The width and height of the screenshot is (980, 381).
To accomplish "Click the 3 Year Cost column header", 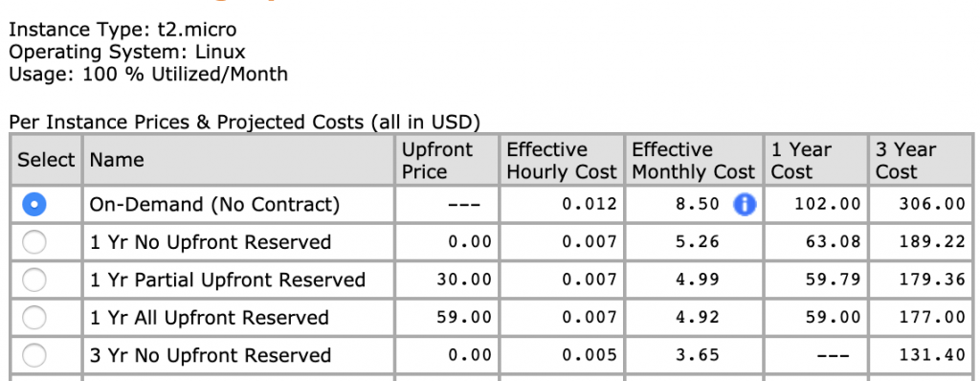I will pyautogui.click(x=922, y=160).
